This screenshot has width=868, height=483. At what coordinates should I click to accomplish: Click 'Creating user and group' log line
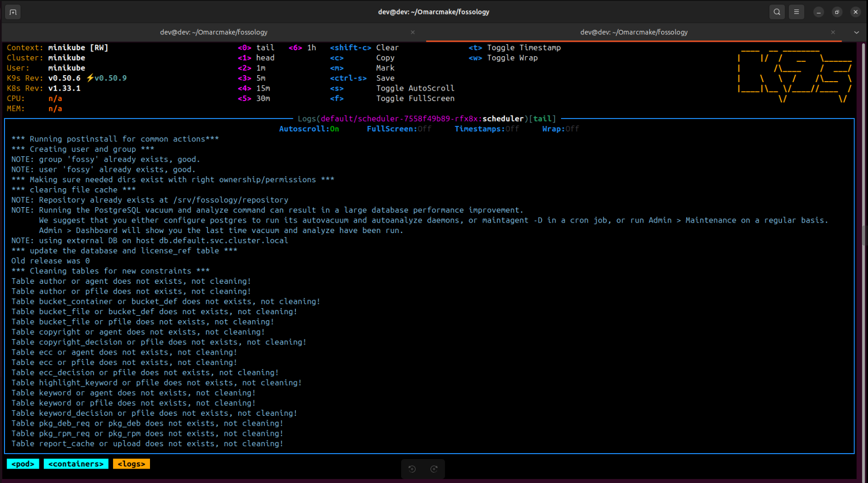(x=83, y=149)
